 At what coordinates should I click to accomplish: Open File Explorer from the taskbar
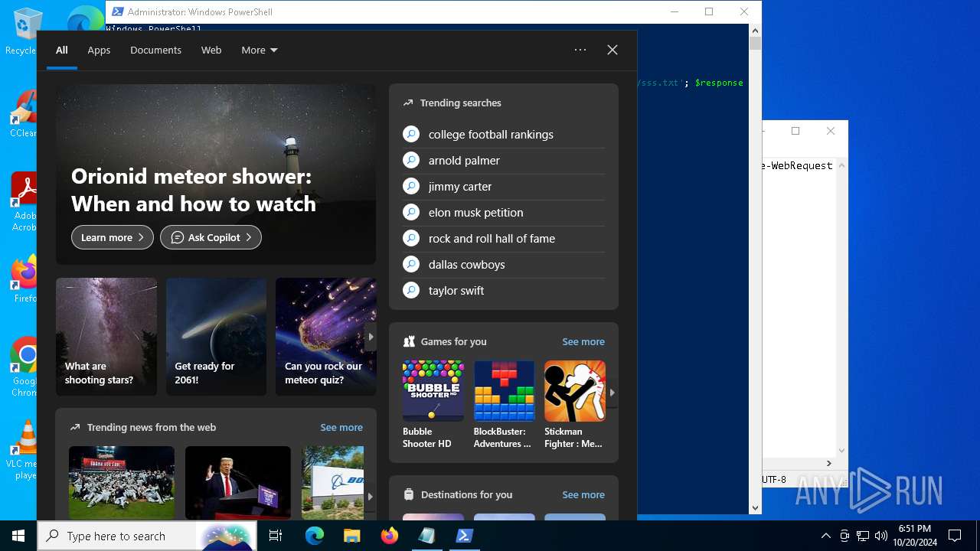(351, 536)
